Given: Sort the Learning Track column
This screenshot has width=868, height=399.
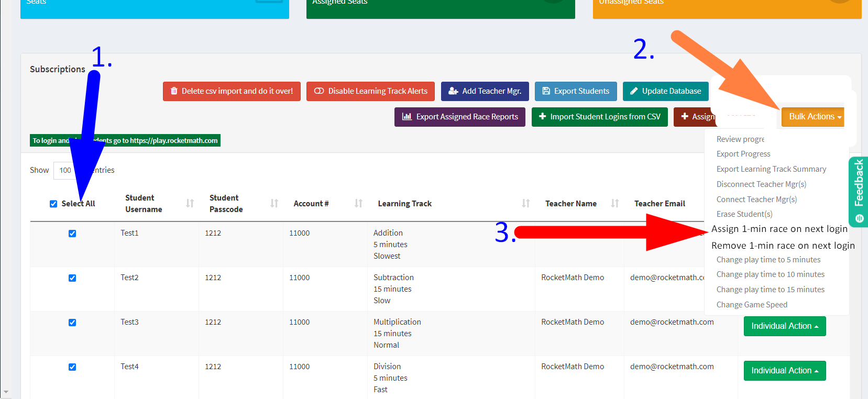Looking at the screenshot, I should tap(525, 203).
